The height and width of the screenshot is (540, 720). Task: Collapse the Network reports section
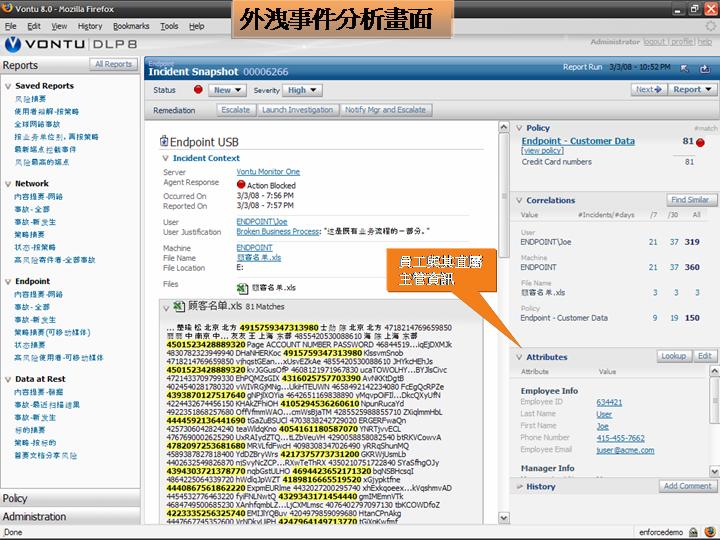(8, 184)
